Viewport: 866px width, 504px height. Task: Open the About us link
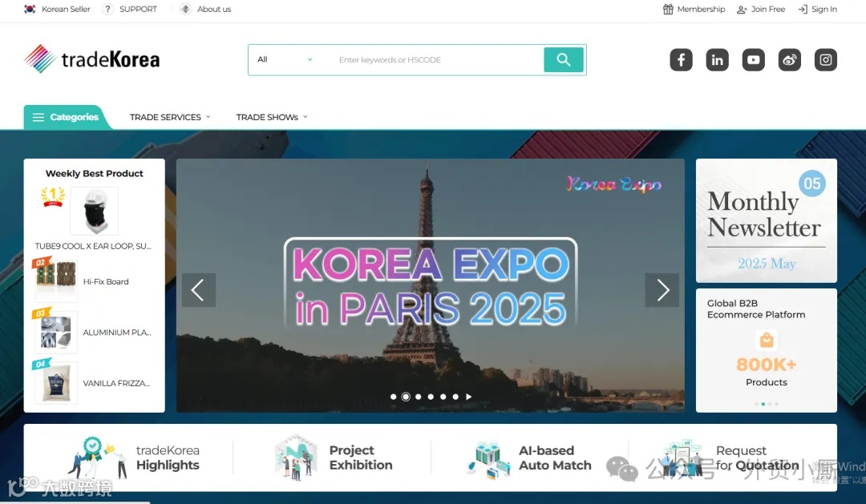214,9
